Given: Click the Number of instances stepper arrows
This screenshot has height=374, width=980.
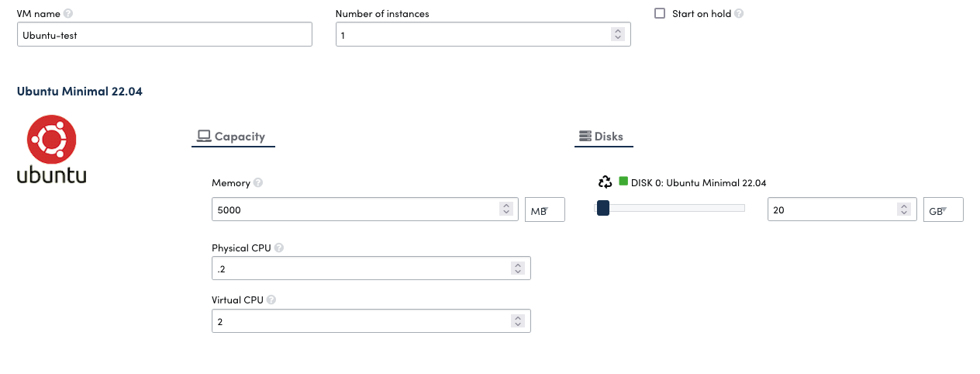Looking at the screenshot, I should coord(617,34).
